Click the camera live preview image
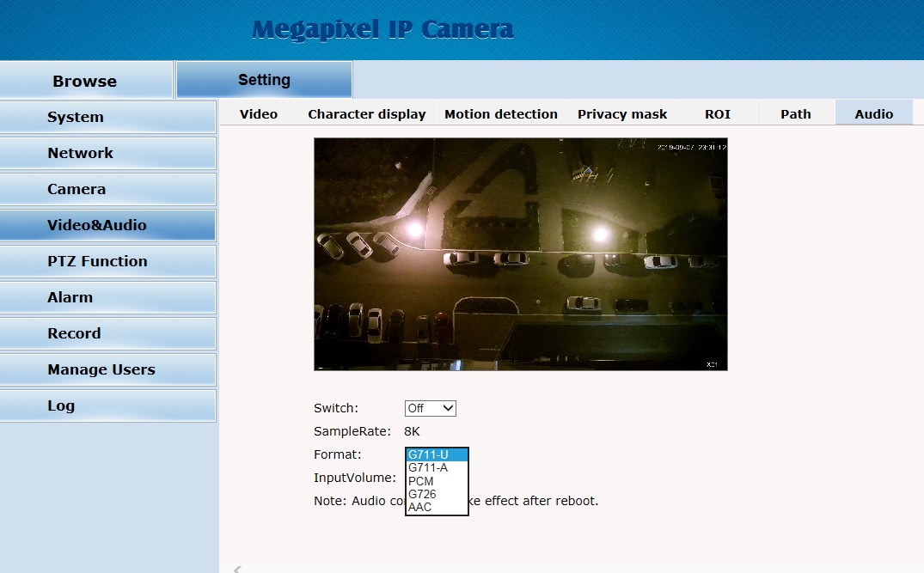The width and height of the screenshot is (924, 573). (x=520, y=254)
